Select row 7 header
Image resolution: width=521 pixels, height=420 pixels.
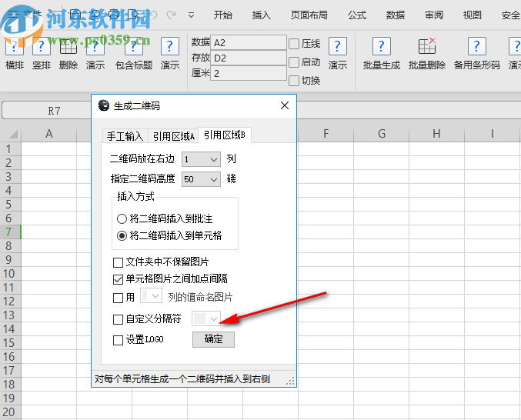click(10, 232)
